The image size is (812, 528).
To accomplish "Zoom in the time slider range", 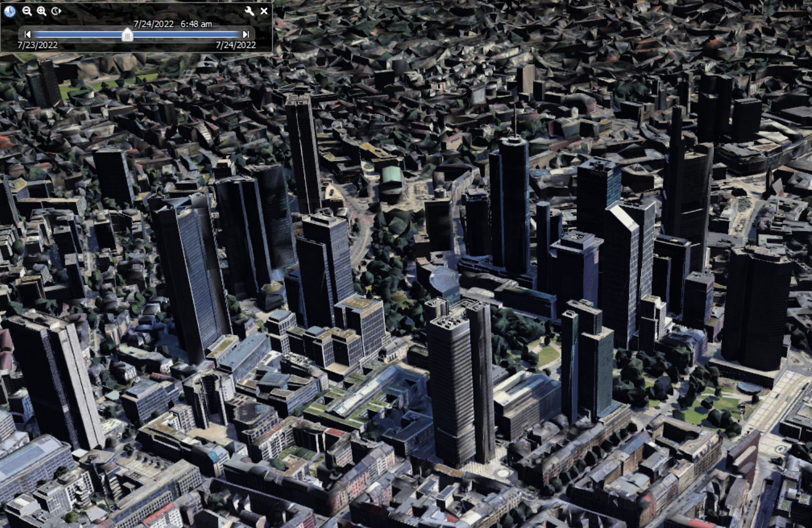I will pos(41,11).
